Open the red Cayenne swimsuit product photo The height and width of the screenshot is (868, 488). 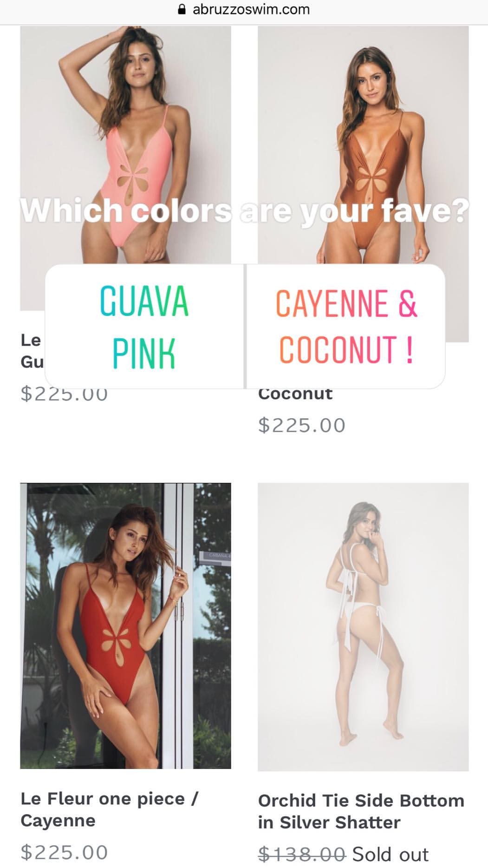coord(125,626)
